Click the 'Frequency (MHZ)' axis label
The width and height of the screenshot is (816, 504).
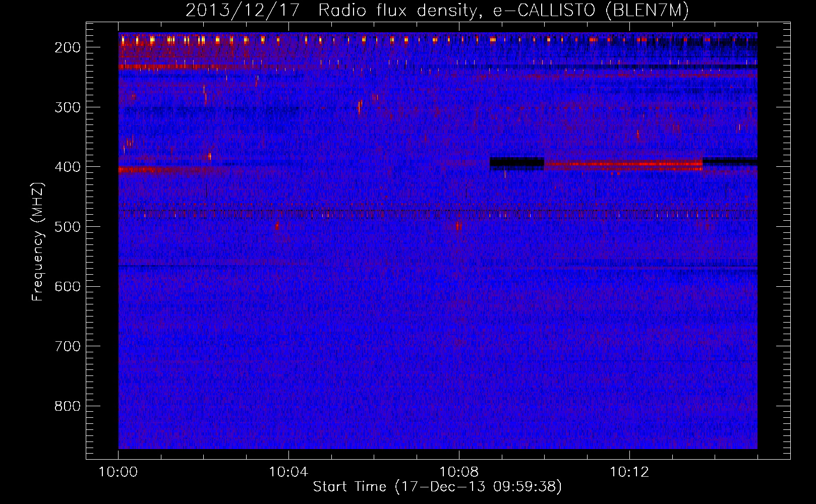click(38, 242)
